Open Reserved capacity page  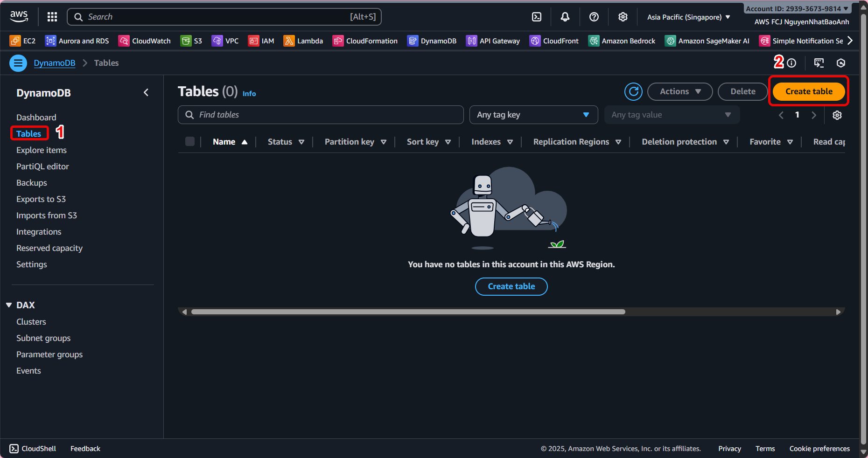tap(49, 248)
